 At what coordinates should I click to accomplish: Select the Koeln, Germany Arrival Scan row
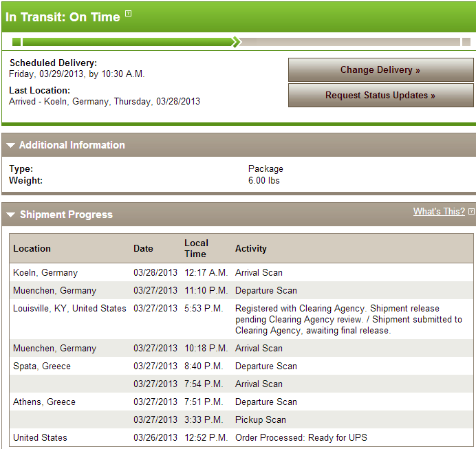coord(259,273)
